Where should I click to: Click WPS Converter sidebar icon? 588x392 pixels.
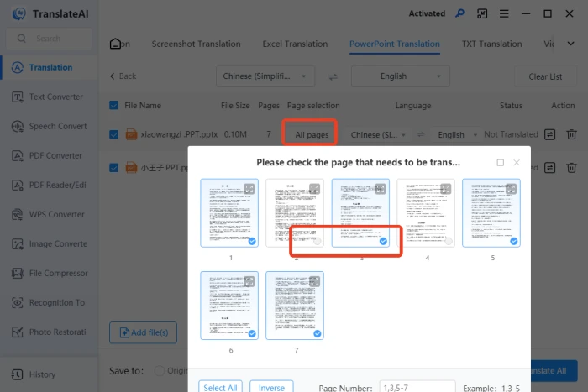pyautogui.click(x=18, y=214)
